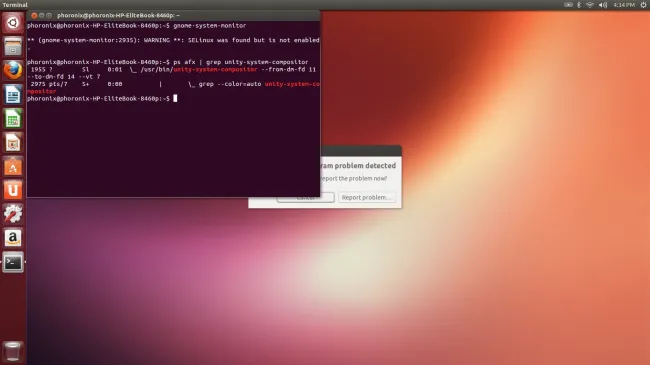This screenshot has height=365, width=650.
Task: Open LibreOffice Impress from launcher
Action: (x=13, y=143)
